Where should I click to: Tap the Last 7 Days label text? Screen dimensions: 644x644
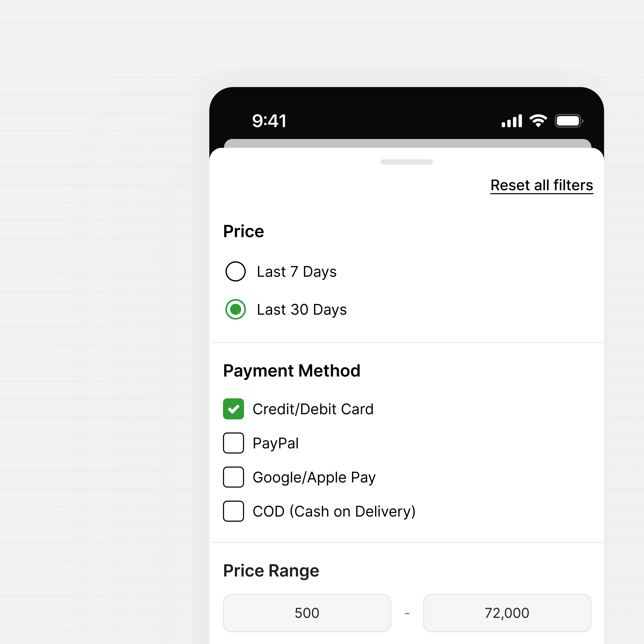click(297, 272)
